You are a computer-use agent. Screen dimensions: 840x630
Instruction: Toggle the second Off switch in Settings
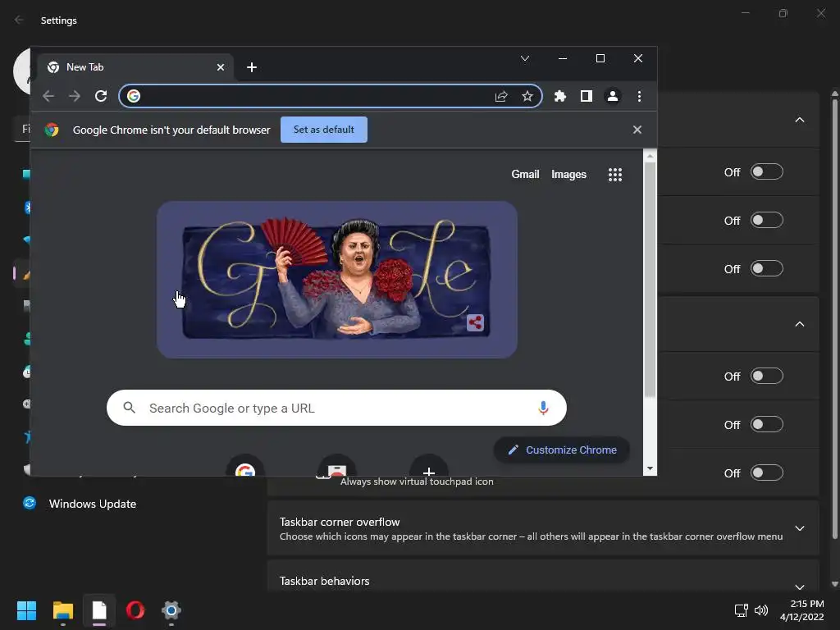tap(767, 220)
